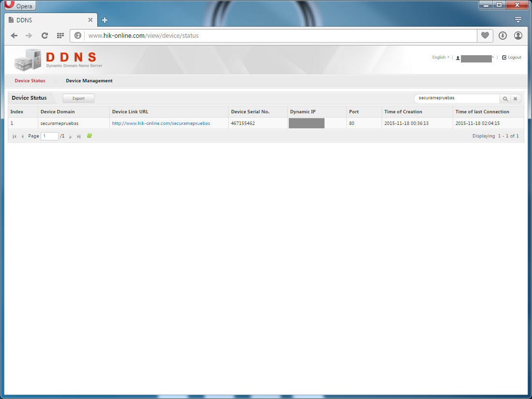Add page to bookmarks with the heart icon
The image size is (532, 399).
(485, 35)
